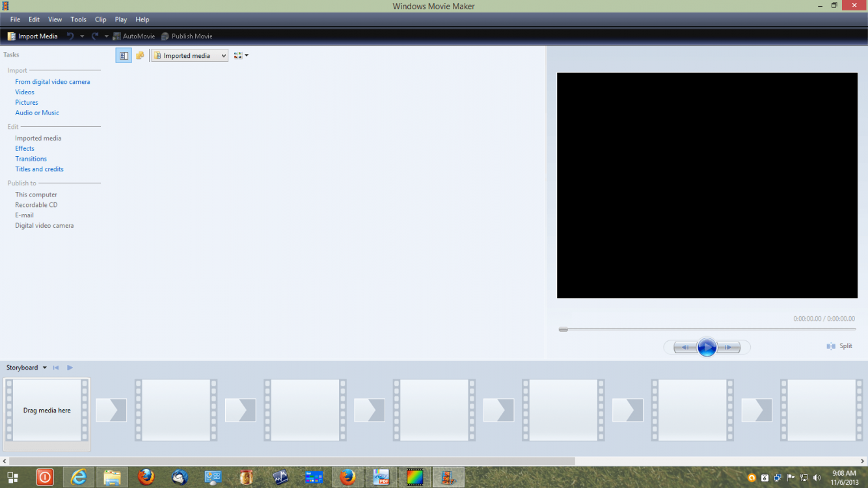
Task: Click the storyboard horizontal scrollbar
Action: pos(291,461)
